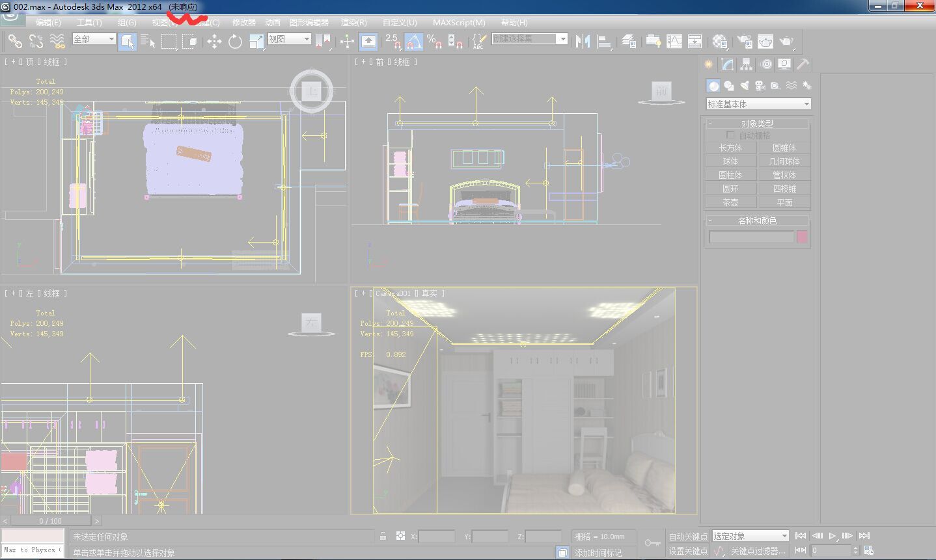Click the Align tool icon
The image size is (936, 560).
pos(605,42)
